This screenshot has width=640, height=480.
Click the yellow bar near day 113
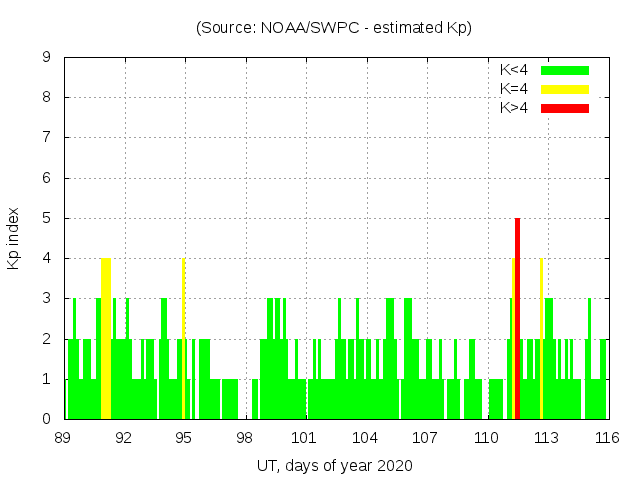[x=541, y=338]
